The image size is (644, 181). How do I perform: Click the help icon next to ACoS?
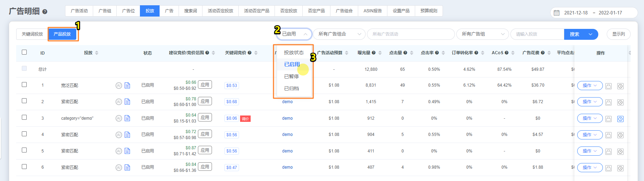507,53
